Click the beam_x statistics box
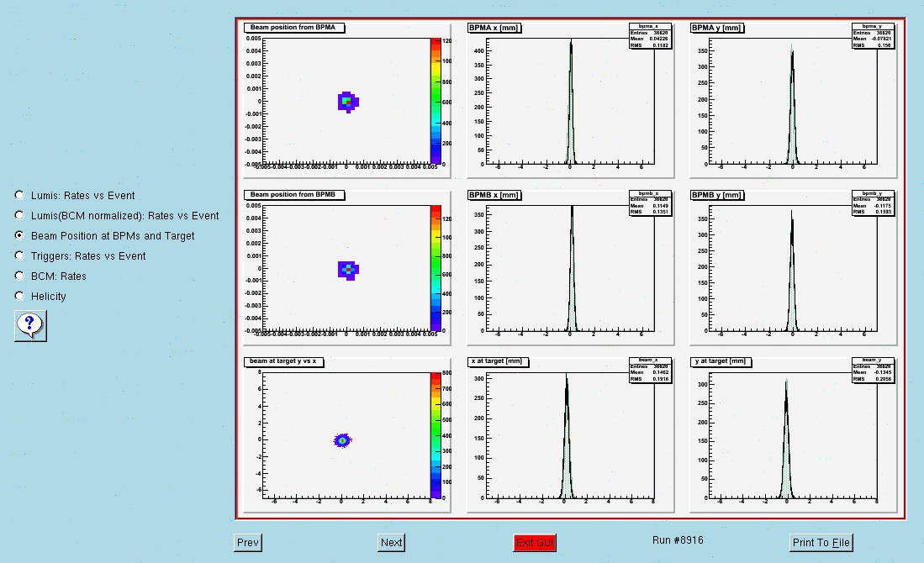This screenshot has width=924, height=563. 650,370
